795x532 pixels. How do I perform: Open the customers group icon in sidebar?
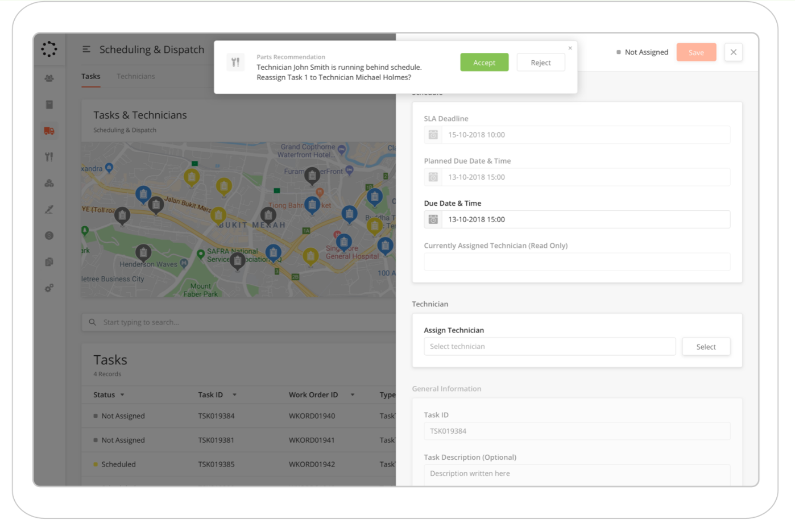tap(49, 78)
